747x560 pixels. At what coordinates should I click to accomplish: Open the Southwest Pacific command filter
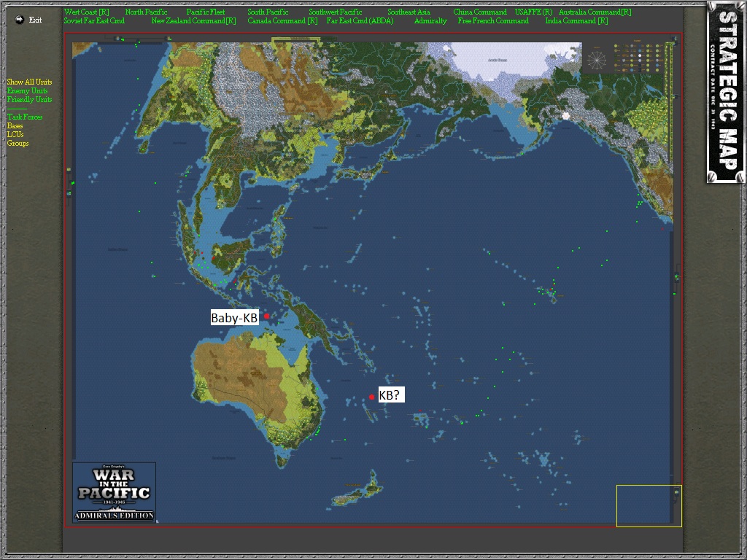[336, 12]
